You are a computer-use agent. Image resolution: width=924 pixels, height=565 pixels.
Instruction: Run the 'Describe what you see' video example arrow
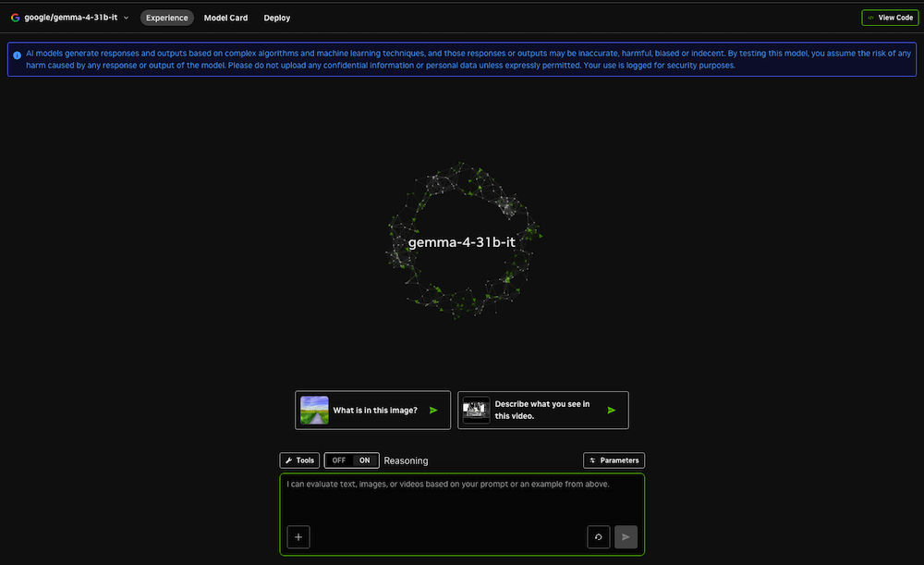pyautogui.click(x=612, y=411)
